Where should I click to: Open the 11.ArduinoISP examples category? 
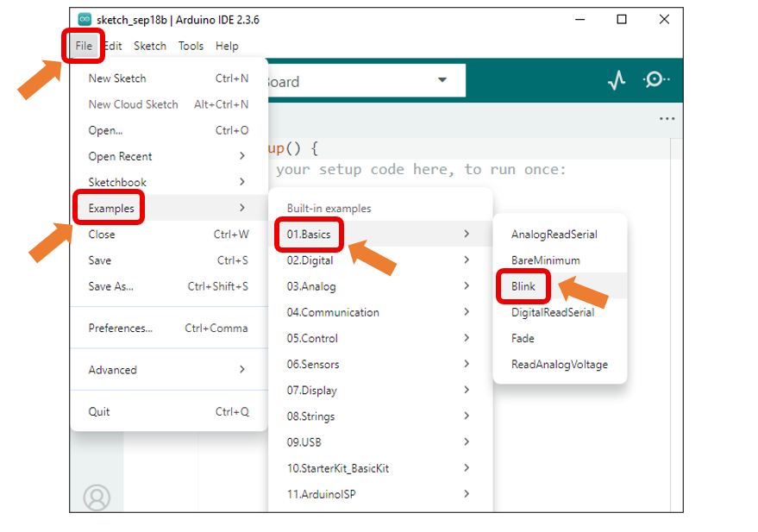[380, 494]
